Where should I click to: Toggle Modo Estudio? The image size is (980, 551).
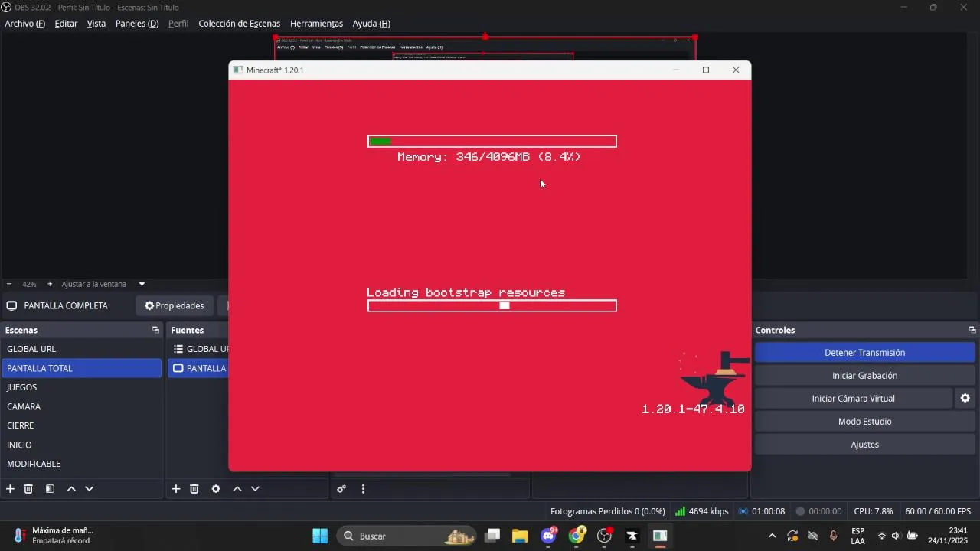click(x=864, y=422)
